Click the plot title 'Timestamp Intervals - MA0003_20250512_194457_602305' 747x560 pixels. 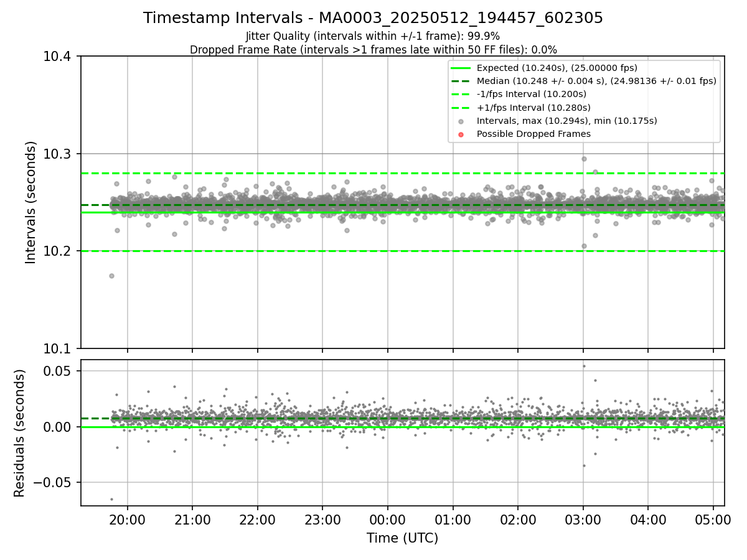click(x=373, y=18)
